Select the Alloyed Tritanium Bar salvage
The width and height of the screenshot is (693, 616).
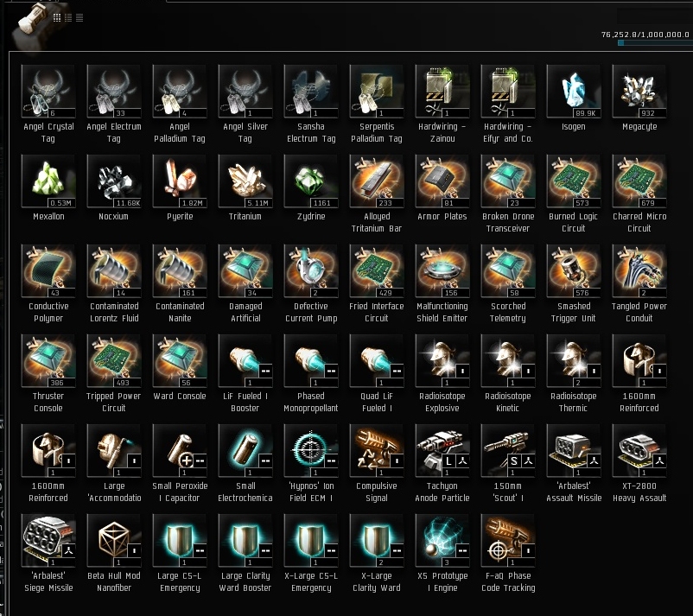[x=377, y=181]
